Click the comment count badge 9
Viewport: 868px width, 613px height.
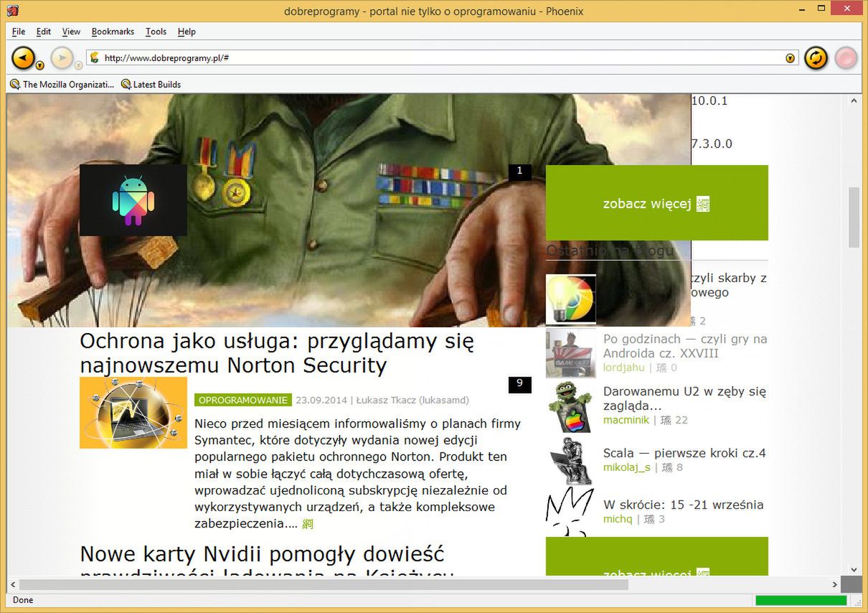[520, 384]
